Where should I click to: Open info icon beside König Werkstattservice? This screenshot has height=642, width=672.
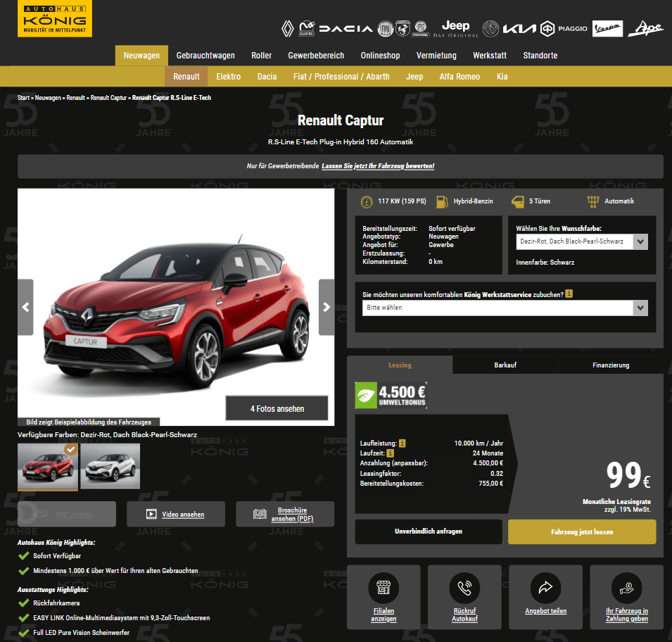click(569, 294)
